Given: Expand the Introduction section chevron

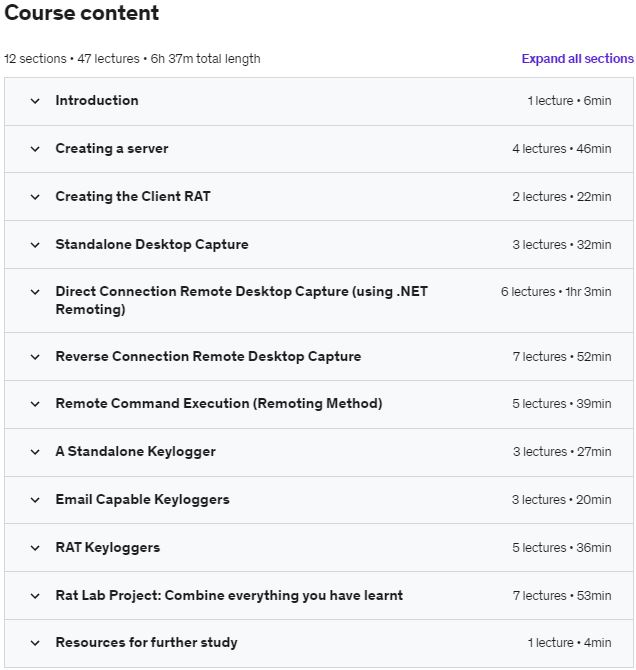Looking at the screenshot, I should 35,101.
